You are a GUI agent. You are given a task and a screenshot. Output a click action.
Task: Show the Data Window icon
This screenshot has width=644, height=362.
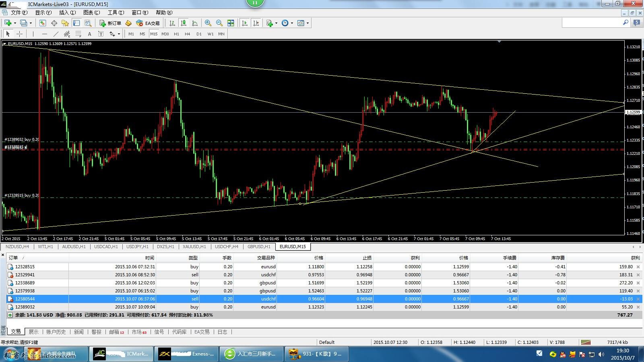coord(54,23)
